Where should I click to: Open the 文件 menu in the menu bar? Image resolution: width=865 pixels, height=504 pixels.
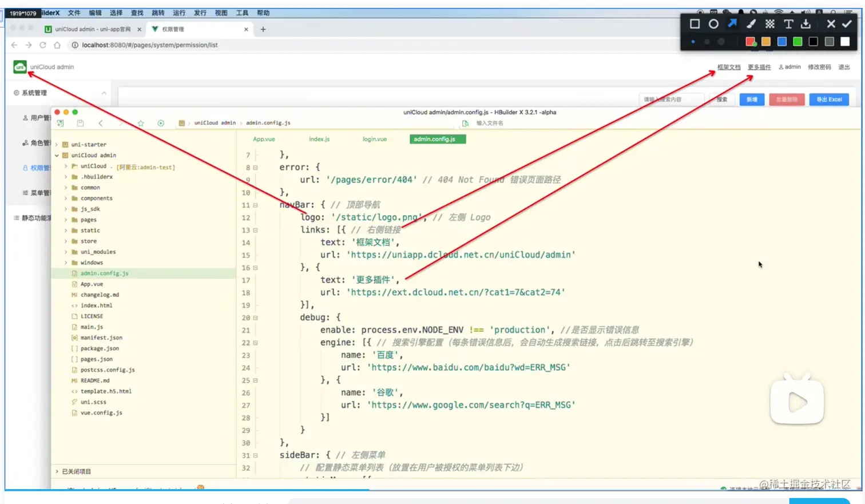tap(74, 13)
